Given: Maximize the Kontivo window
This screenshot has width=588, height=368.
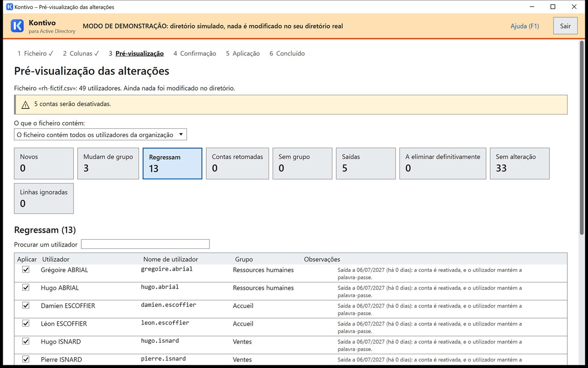Looking at the screenshot, I should pyautogui.click(x=553, y=7).
